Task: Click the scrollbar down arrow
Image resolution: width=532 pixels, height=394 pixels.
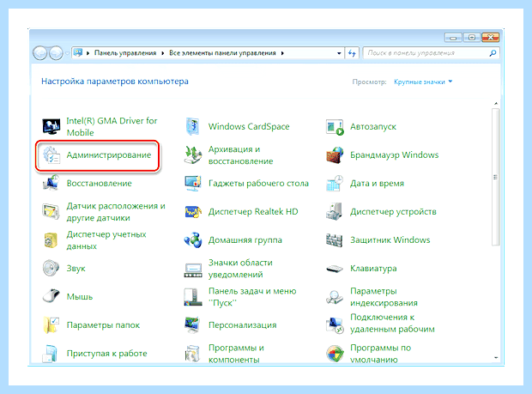Action: 496,357
